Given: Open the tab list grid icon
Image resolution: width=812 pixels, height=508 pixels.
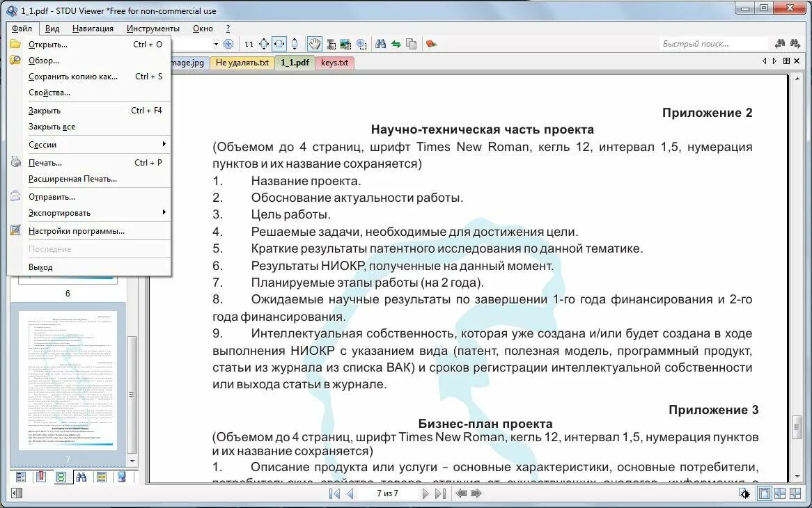Looking at the screenshot, I should 786,61.
